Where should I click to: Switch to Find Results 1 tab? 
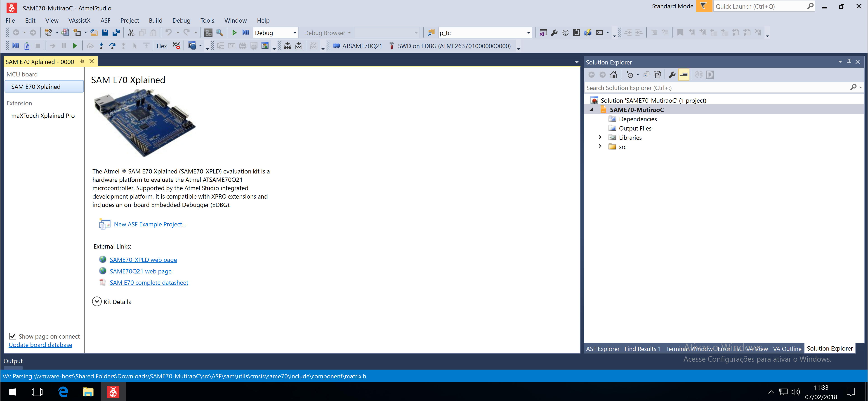642,349
